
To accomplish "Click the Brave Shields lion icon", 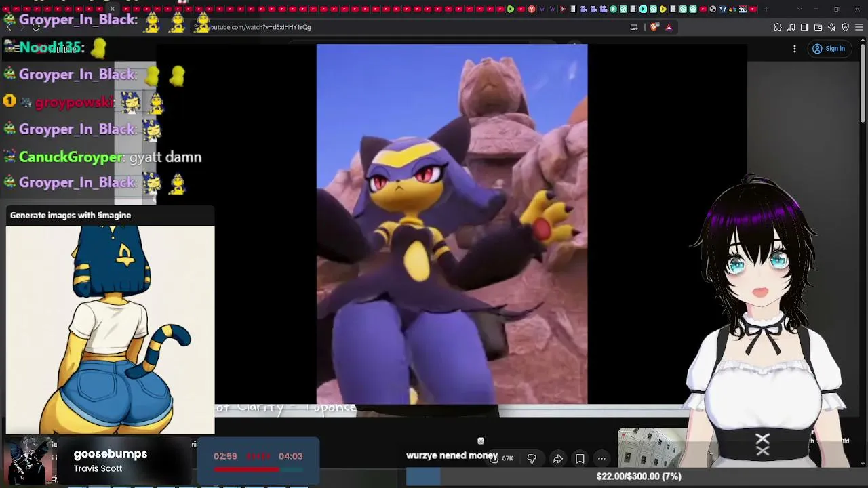I will [x=654, y=27].
